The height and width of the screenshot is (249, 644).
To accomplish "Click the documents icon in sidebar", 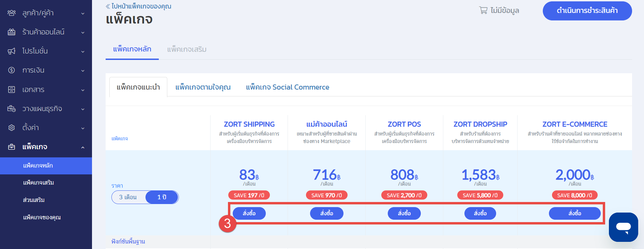I will [x=12, y=90].
